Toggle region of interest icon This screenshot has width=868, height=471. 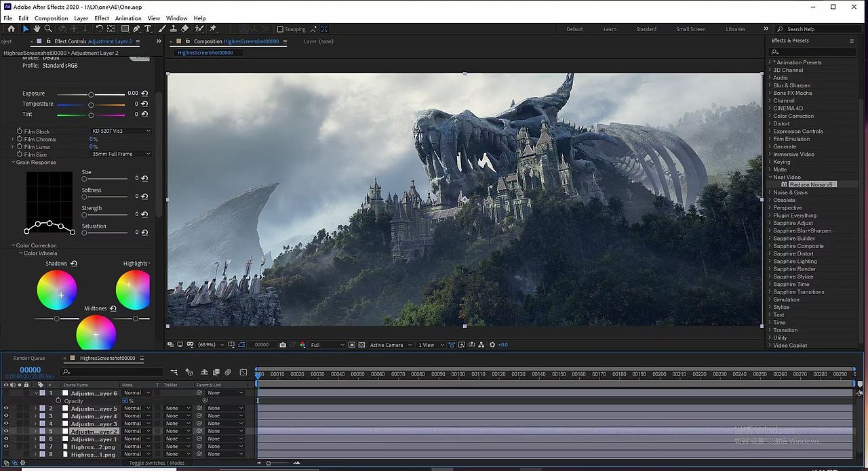(x=351, y=345)
